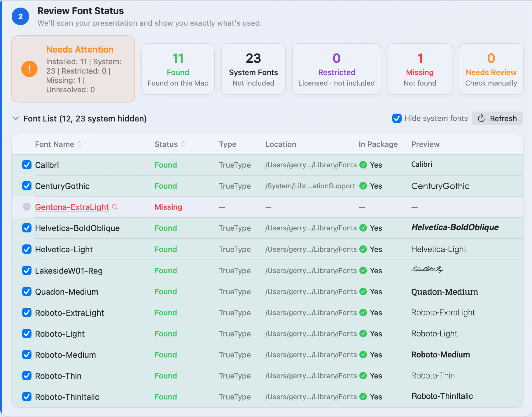Click the Refresh button
This screenshot has width=532, height=417.
[x=497, y=118]
